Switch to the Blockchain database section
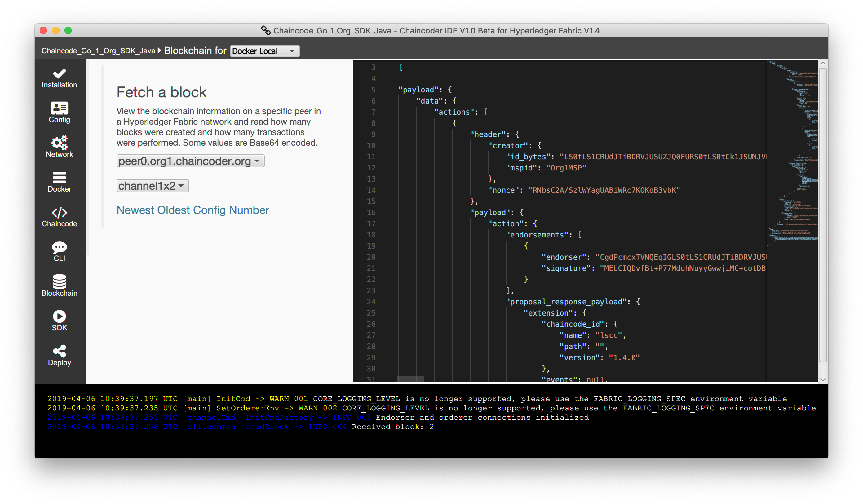The image size is (863, 504). [59, 286]
